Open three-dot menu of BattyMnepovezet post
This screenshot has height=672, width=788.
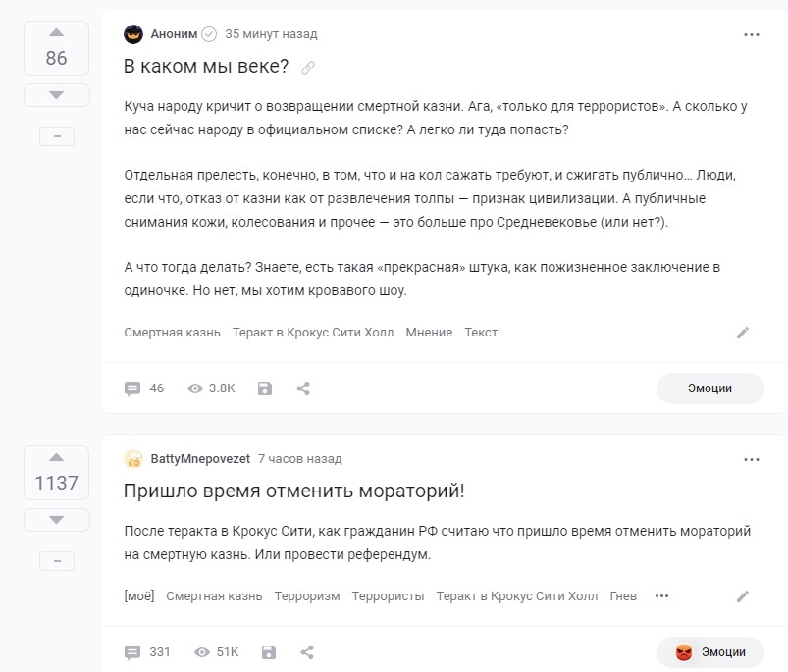click(x=752, y=459)
